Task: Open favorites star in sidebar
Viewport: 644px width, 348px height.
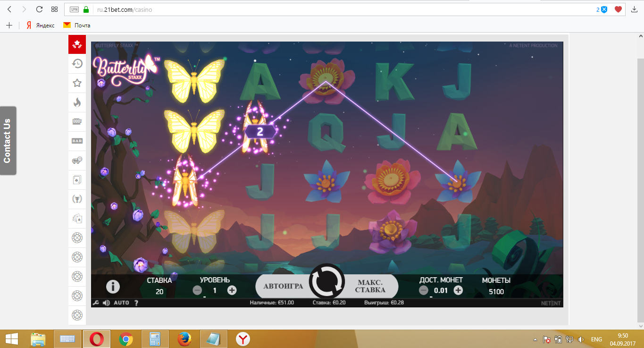Action: [x=77, y=83]
